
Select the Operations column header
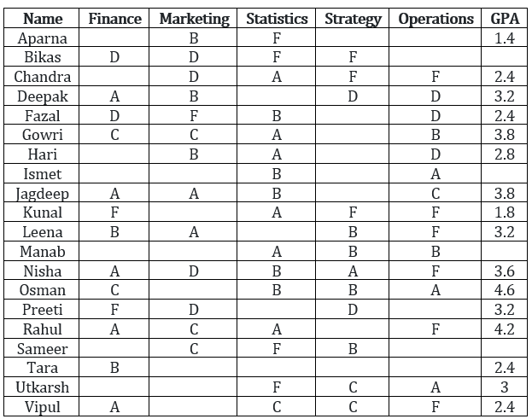pyautogui.click(x=436, y=18)
